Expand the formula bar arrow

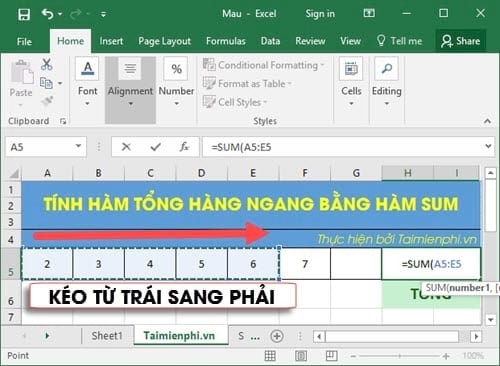pyautogui.click(x=488, y=146)
